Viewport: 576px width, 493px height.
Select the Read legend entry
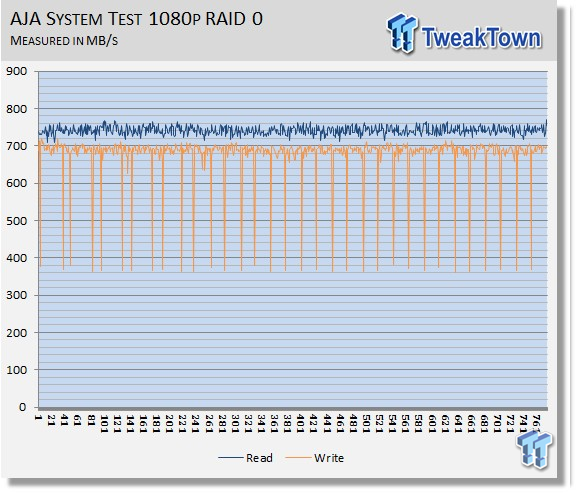pyautogui.click(x=245, y=458)
